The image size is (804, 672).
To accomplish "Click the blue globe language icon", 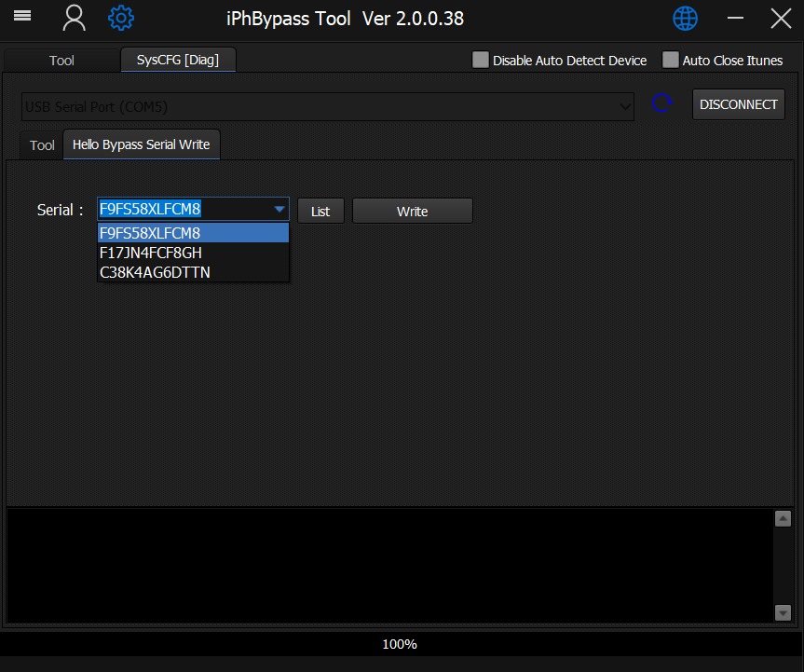I will point(685,19).
